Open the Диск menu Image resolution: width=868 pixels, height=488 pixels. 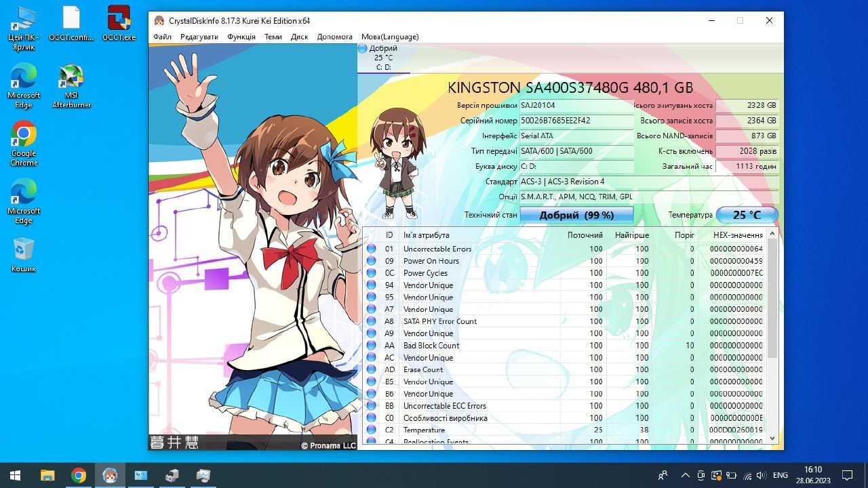[x=300, y=37]
